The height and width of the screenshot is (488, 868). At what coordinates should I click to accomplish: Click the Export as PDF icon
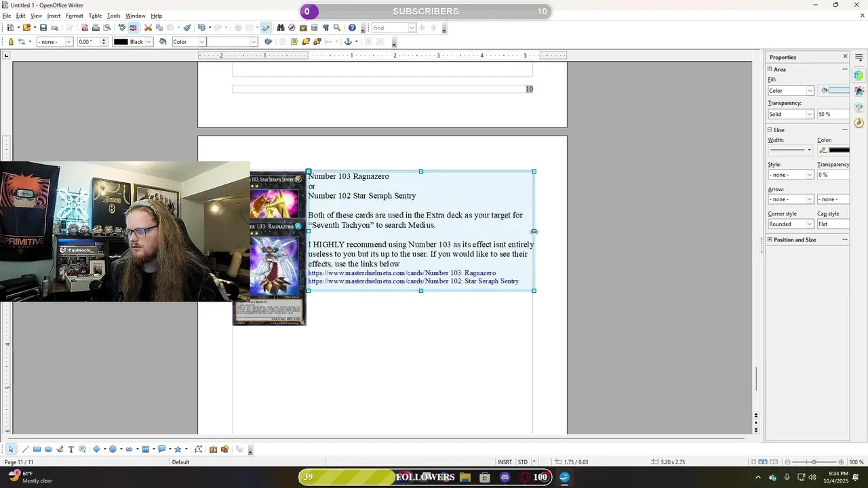coord(85,28)
